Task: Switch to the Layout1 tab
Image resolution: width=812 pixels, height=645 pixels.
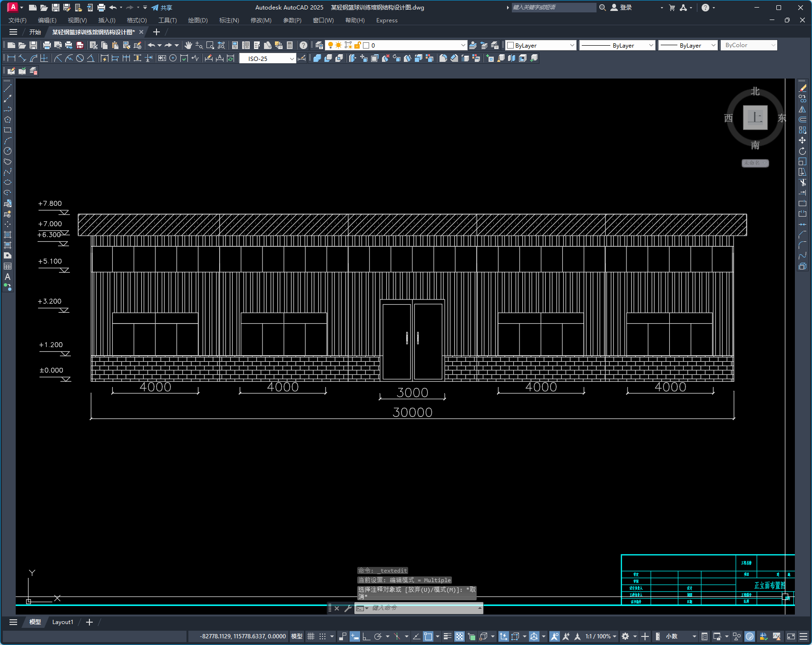Action: [62, 622]
